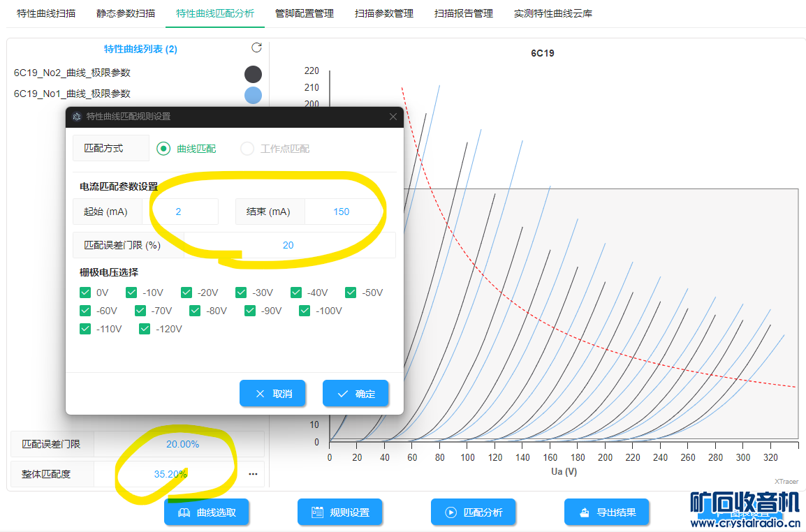Open 实测特性曲线云库 tab

point(553,13)
